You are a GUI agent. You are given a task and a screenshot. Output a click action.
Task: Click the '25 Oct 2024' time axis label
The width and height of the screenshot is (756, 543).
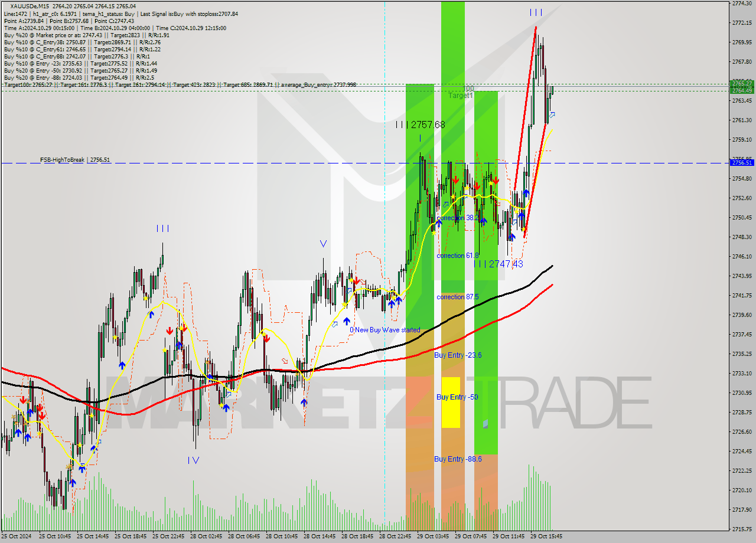(17, 537)
